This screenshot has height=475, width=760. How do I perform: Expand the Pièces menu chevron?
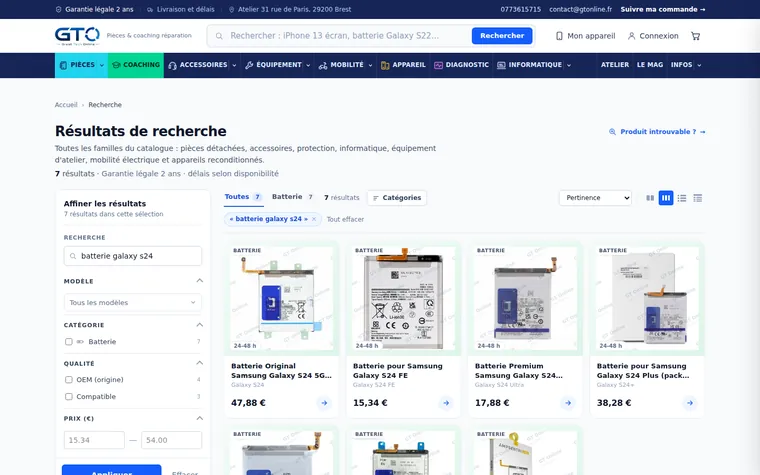[x=102, y=65]
